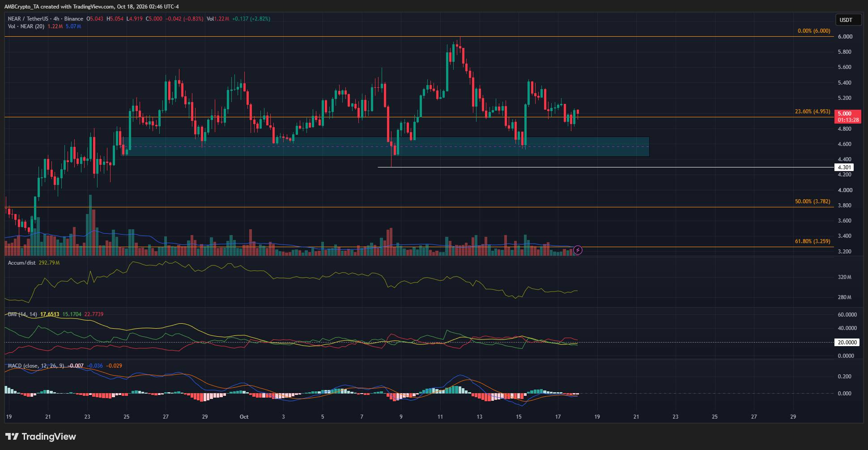Image resolution: width=868 pixels, height=450 pixels.
Task: Click the 23.60% (4.953) Fibonacci label
Action: (813, 111)
